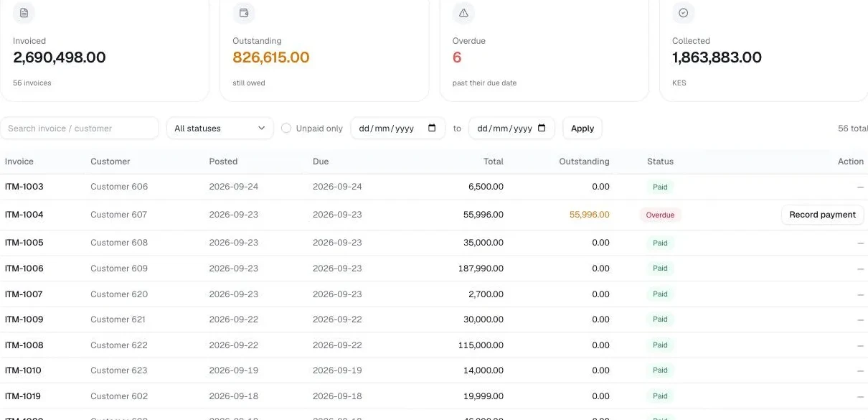Click the 6,500.00 total amount
868x420 pixels.
(x=486, y=187)
